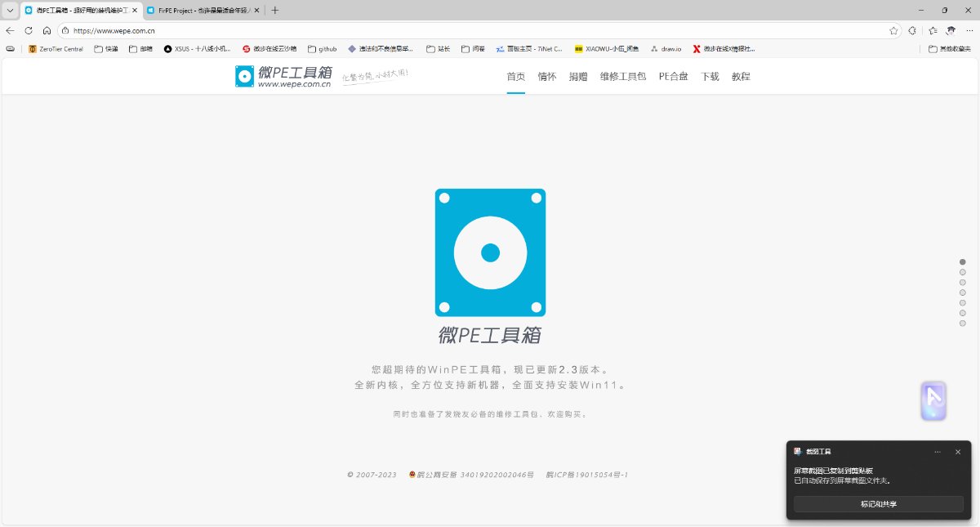Viewport: 980px width, 527px height.
Task: Open the 捐赠 page link
Action: point(577,76)
